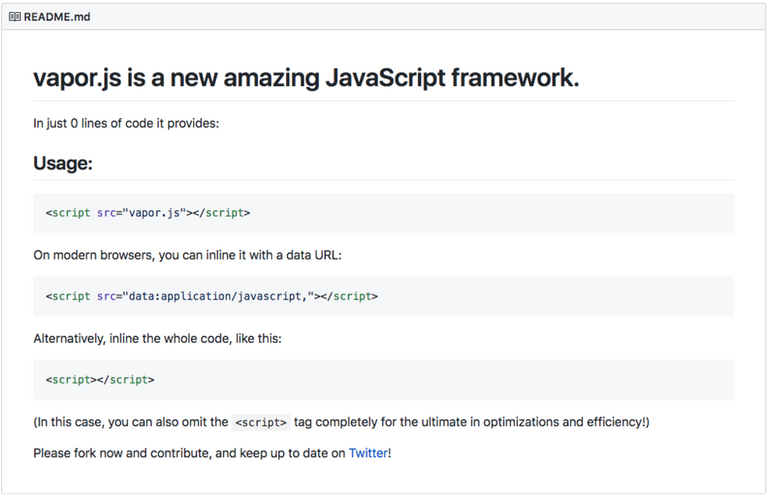
Task: Click the "On modern browsers" paragraph
Action: tap(187, 255)
